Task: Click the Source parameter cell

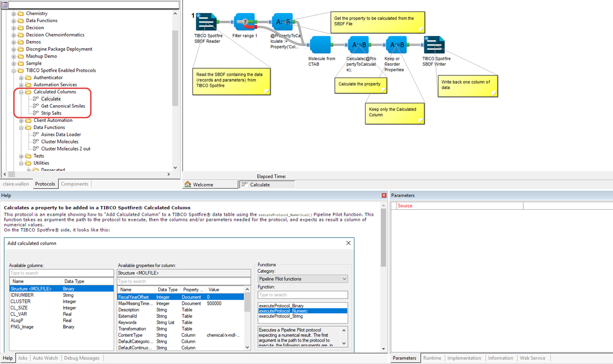Action: coord(459,206)
